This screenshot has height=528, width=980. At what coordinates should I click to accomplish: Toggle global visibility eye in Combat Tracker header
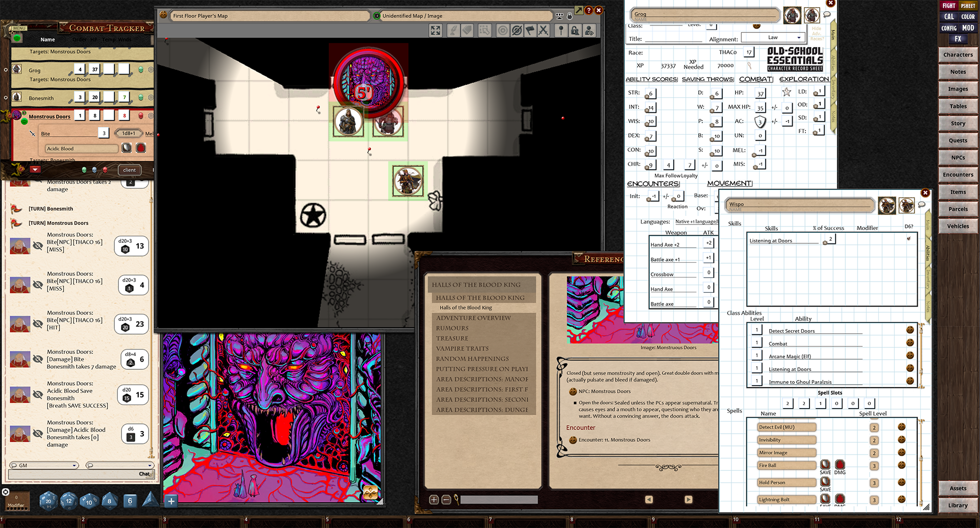17,38
